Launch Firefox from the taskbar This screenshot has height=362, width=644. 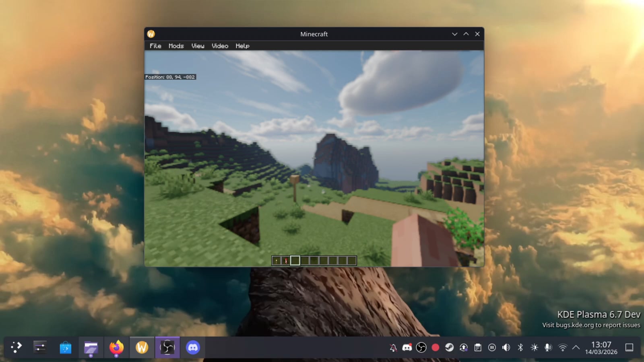(116, 347)
